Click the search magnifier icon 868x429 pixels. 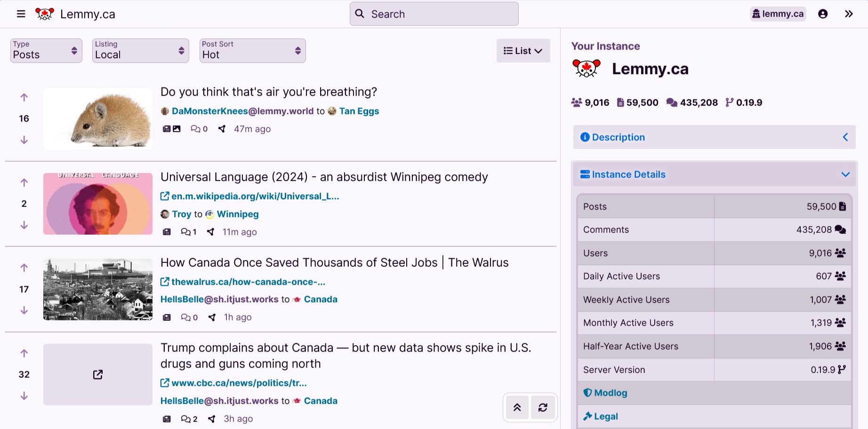360,14
